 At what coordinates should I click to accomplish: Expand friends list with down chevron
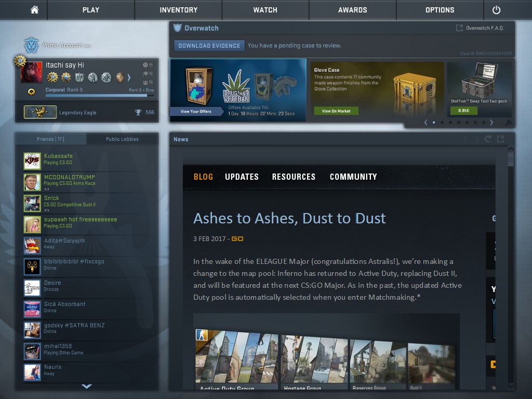[87, 386]
